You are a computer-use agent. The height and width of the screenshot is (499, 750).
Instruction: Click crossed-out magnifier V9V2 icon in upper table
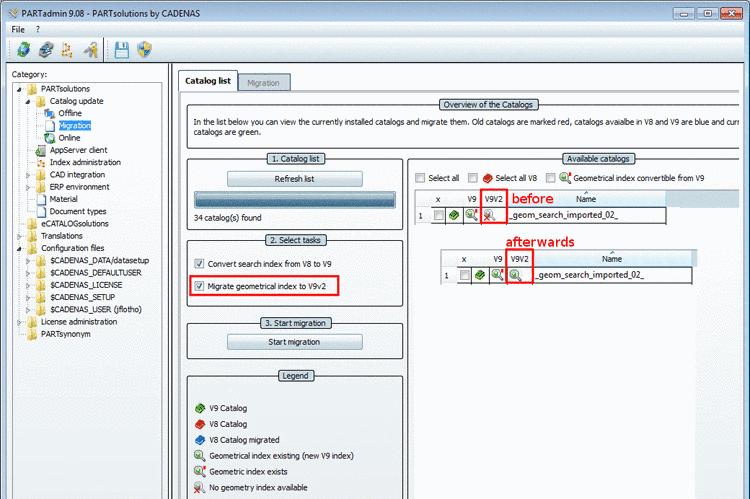(489, 215)
